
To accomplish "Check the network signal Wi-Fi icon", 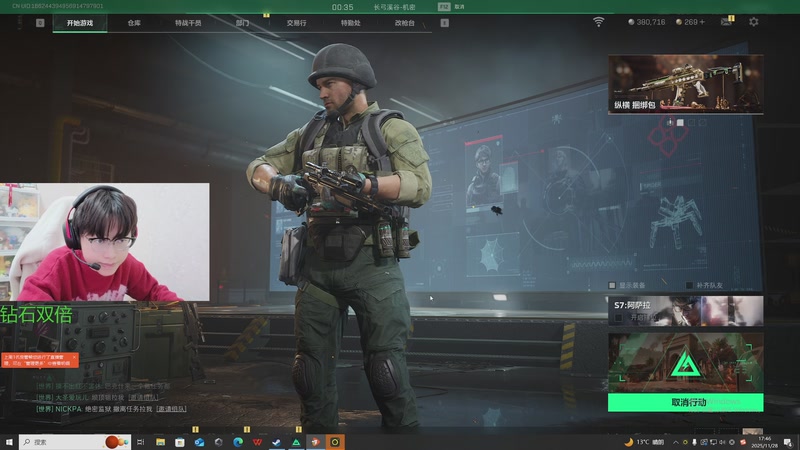I will pyautogui.click(x=598, y=22).
